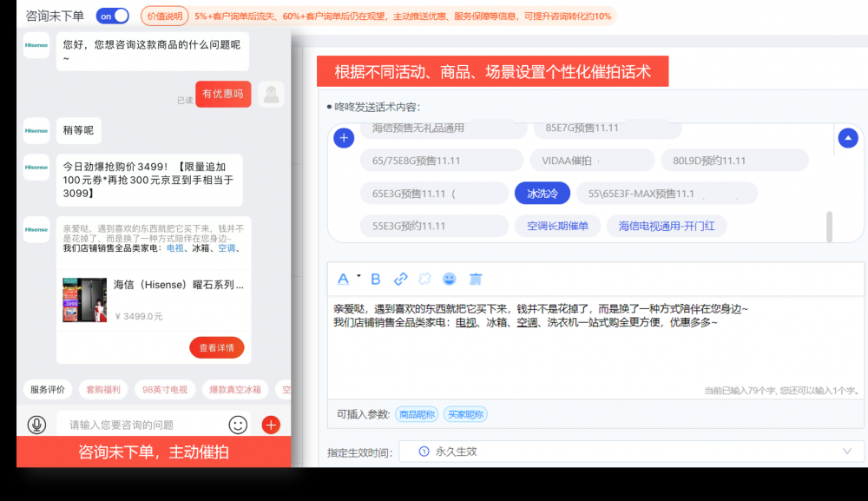This screenshot has height=501, width=868.
Task: Click the clock icon in 生效时间 field
Action: coord(424,452)
